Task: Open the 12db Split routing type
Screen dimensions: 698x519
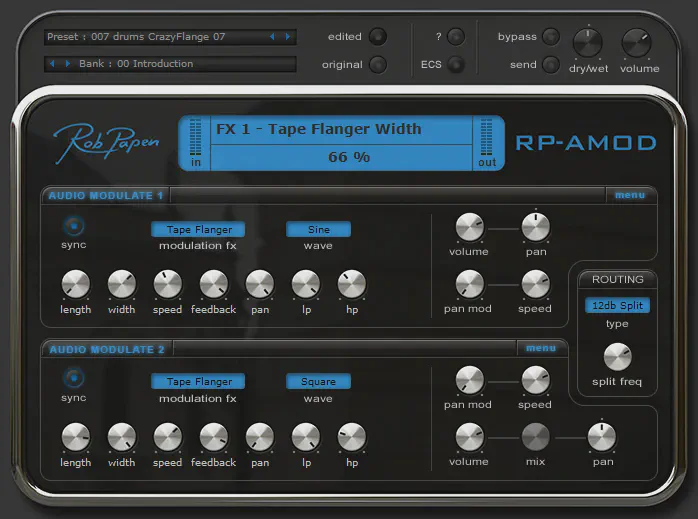Action: click(x=617, y=305)
